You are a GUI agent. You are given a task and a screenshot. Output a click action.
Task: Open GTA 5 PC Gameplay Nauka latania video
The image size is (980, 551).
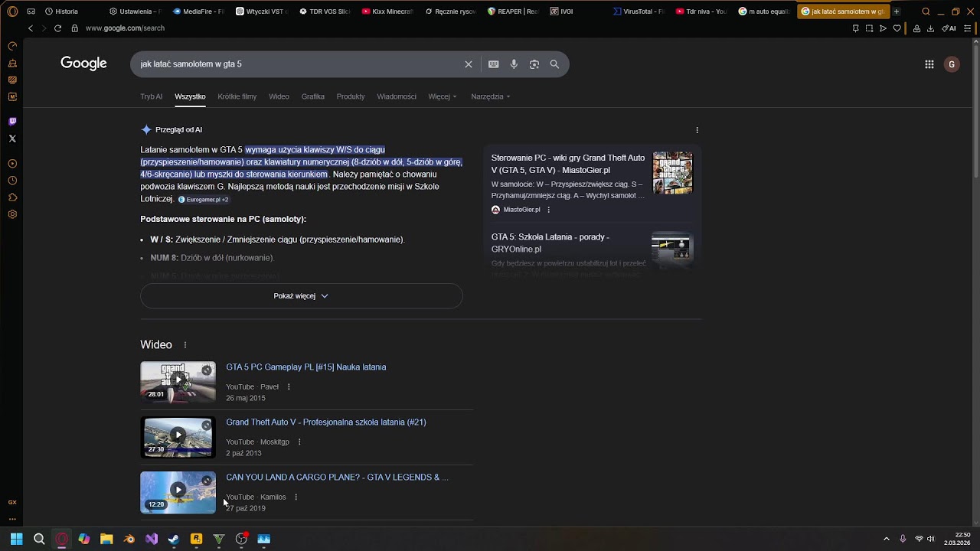pos(306,367)
